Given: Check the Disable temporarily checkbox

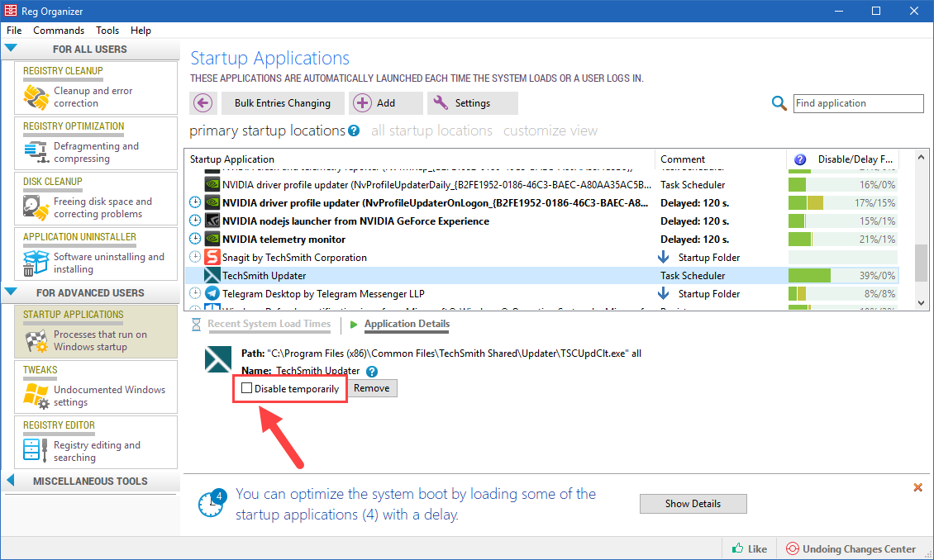Looking at the screenshot, I should click(246, 388).
